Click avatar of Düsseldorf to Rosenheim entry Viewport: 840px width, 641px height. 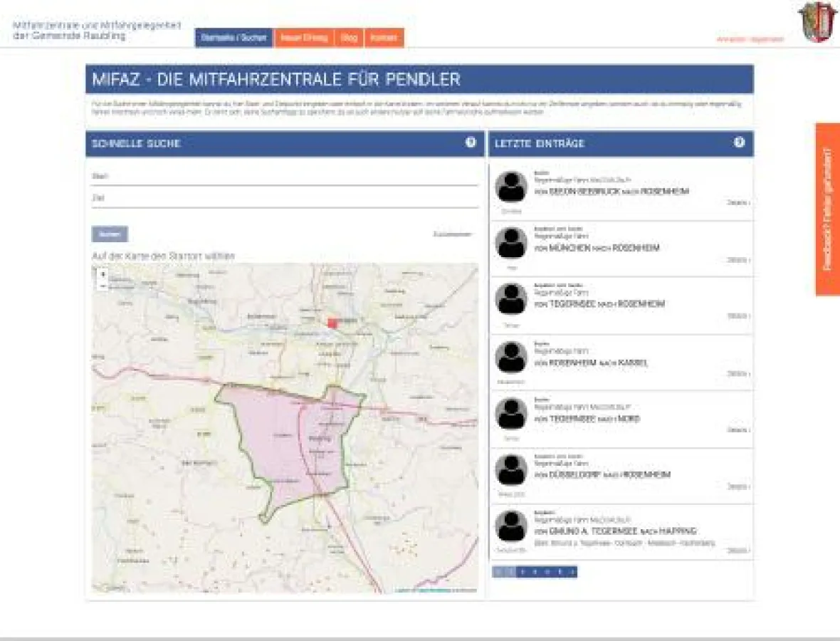pos(511,469)
